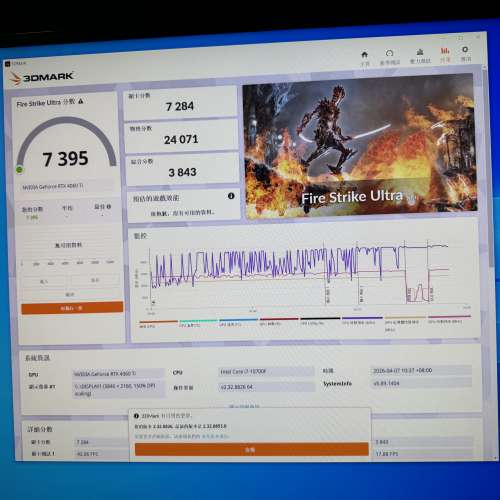Toggle the purple CPU clock frequency legend line

(362, 318)
